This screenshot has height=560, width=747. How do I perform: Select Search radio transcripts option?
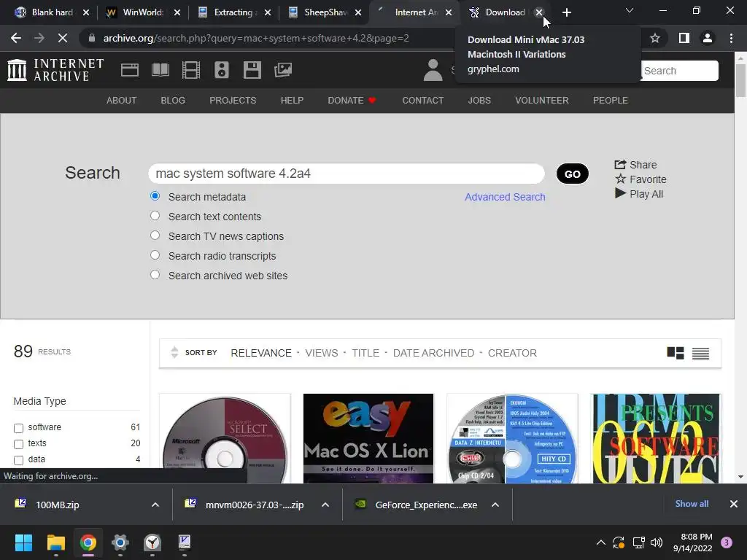click(155, 254)
